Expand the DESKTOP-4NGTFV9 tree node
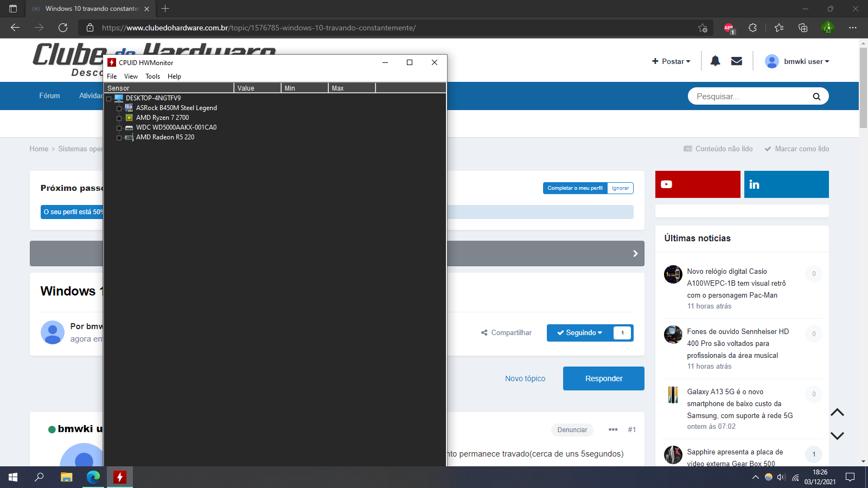868x488 pixels. (x=109, y=99)
